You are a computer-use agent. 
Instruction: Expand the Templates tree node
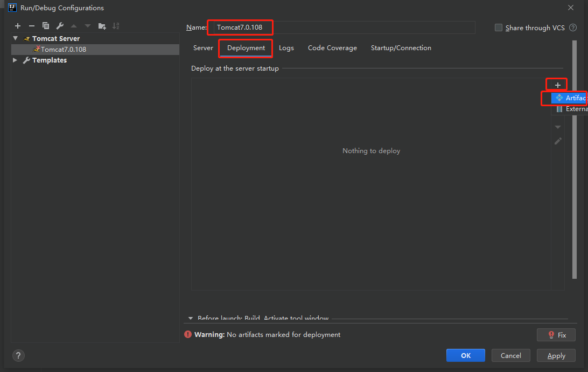tap(15, 60)
